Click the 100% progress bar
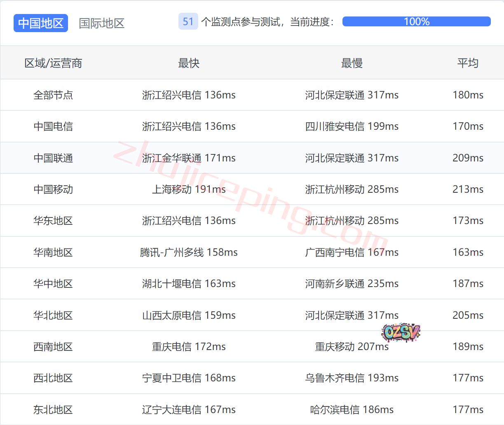Viewport: 504px width, 425px height. (416, 21)
